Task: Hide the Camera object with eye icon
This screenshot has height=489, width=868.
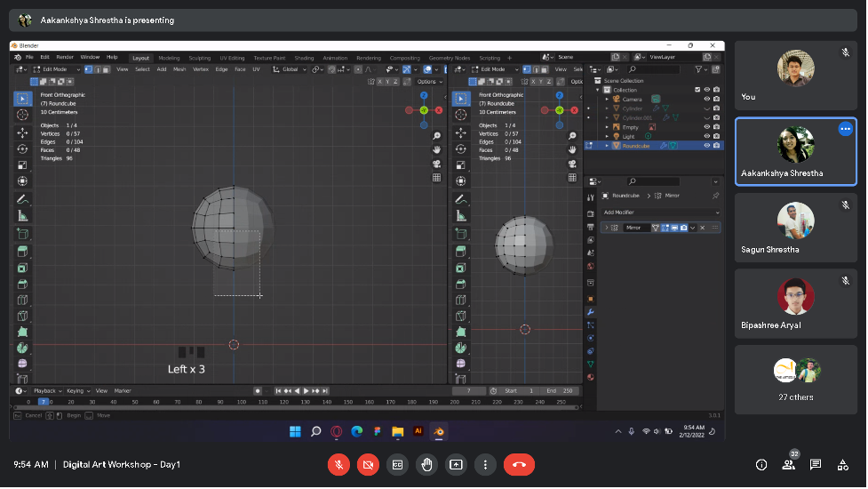Action: pyautogui.click(x=707, y=99)
